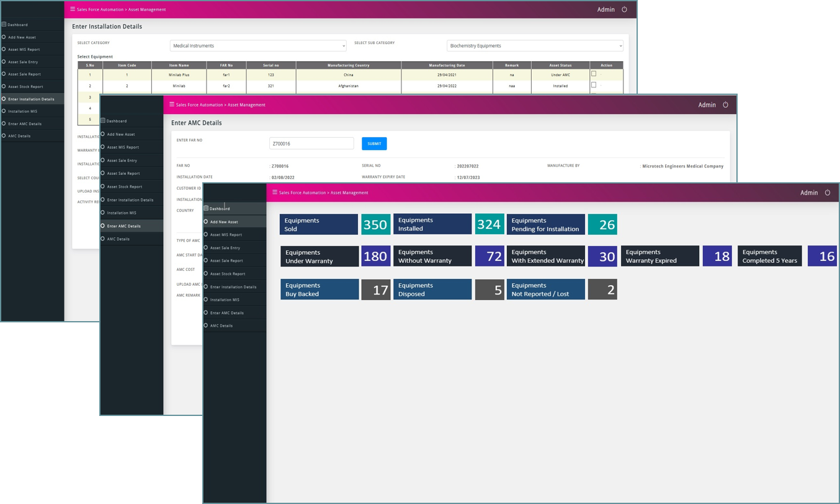Open the Medical Instruments category dropdown
The height and width of the screenshot is (504, 840).
coord(258,46)
